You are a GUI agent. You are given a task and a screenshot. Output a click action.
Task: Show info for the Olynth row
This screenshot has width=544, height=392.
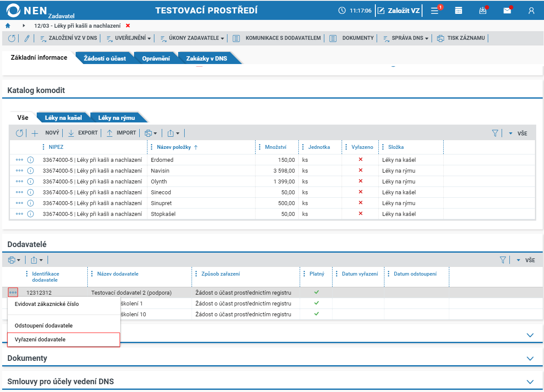[x=30, y=182]
